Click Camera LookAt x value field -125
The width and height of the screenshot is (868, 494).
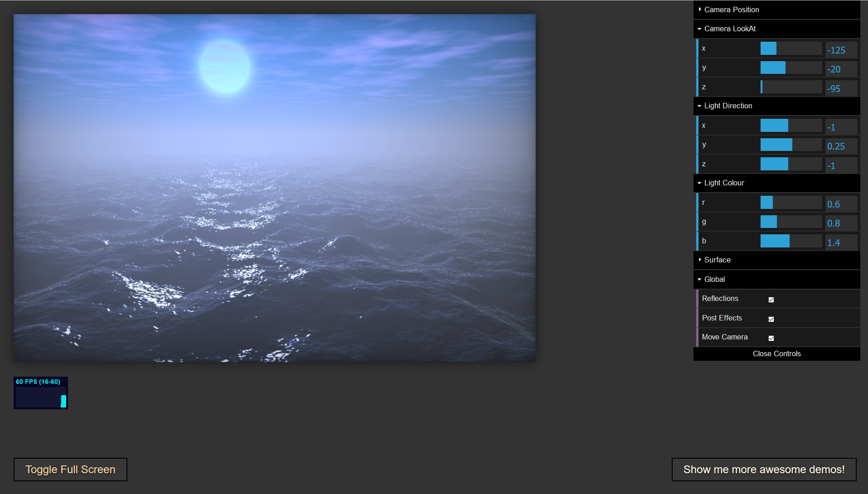coord(841,50)
